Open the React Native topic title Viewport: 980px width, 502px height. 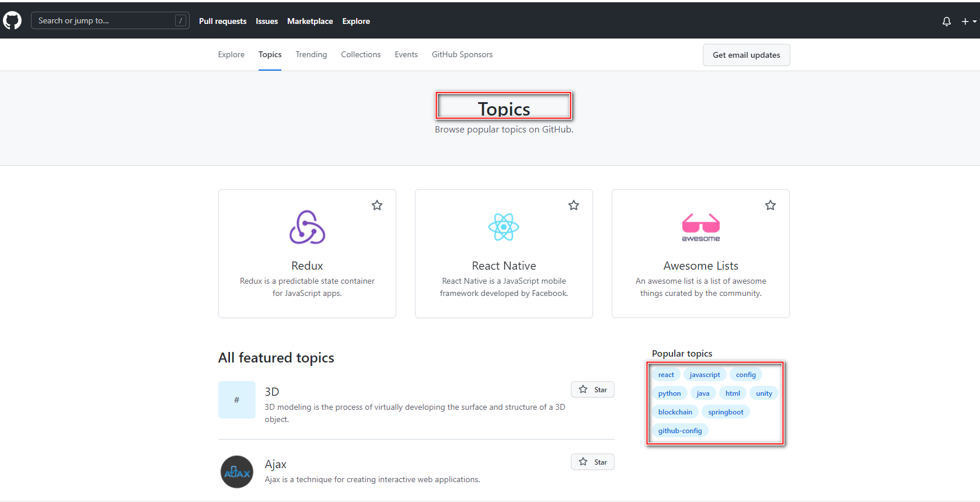(x=504, y=266)
